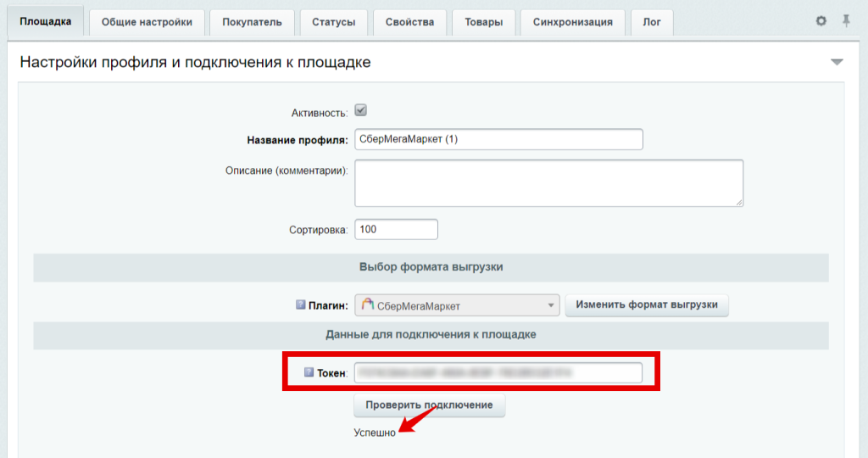
Task: Go to the Товары tab
Action: [484, 22]
